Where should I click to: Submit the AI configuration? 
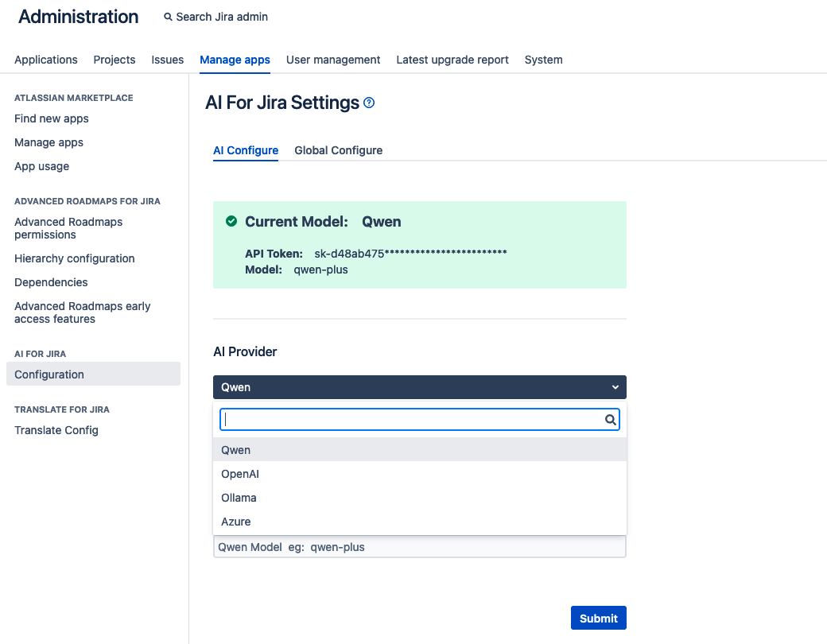(x=599, y=618)
